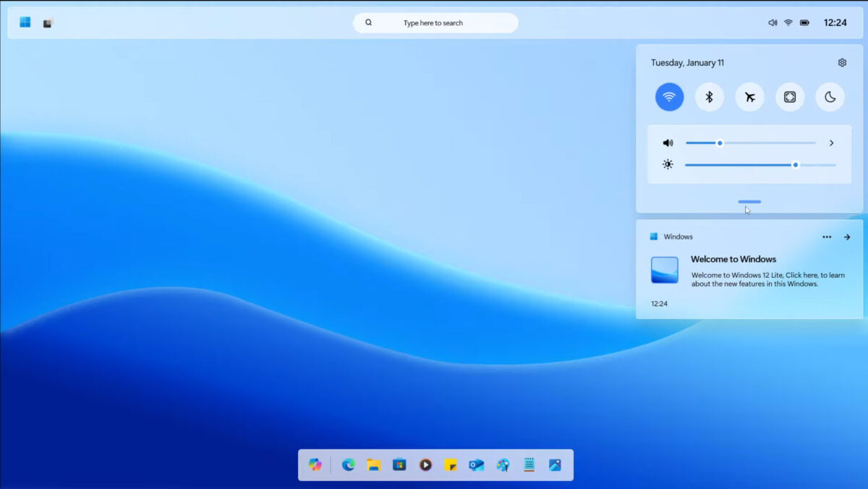Launch Copilot from the taskbar

click(x=315, y=465)
